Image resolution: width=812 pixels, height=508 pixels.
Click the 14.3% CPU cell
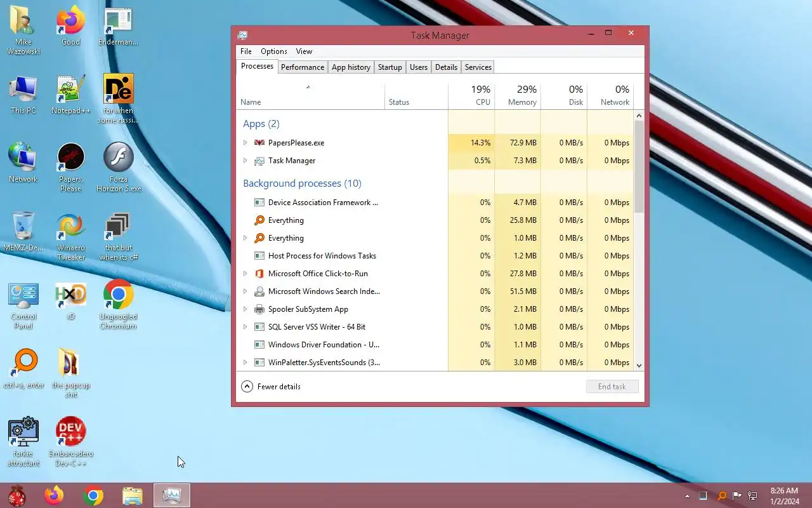click(471, 143)
